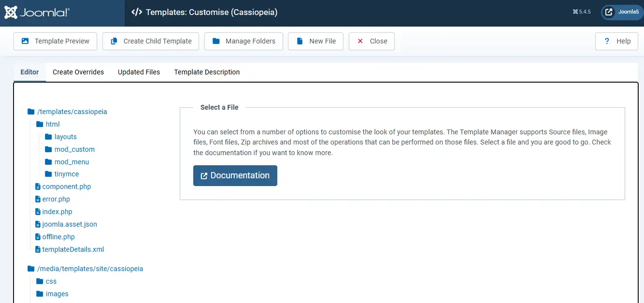
Task: Click the offline.php file icon
Action: 38,237
